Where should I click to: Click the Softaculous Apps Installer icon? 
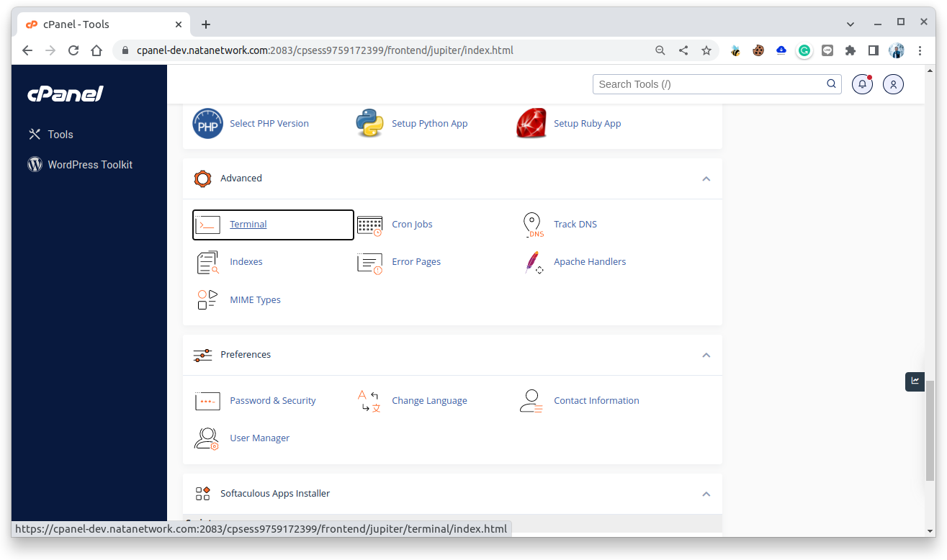point(203,494)
